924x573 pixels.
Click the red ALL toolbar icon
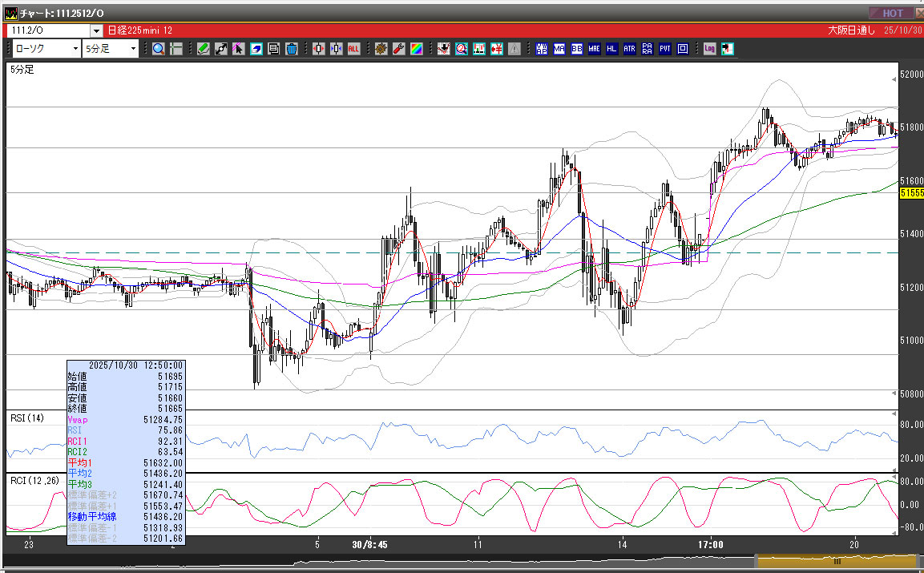[353, 49]
